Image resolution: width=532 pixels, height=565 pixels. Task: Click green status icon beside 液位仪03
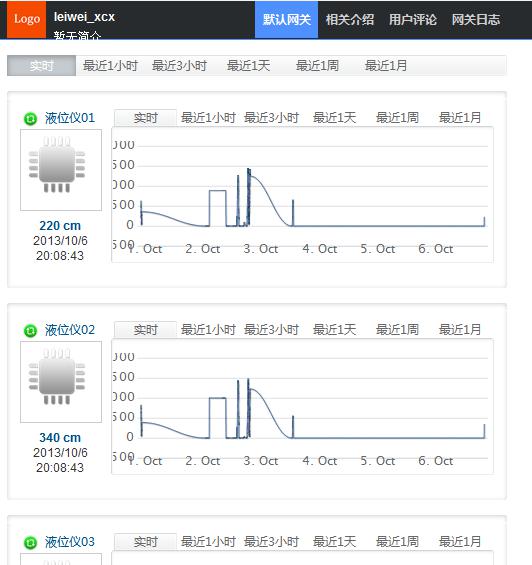30,542
